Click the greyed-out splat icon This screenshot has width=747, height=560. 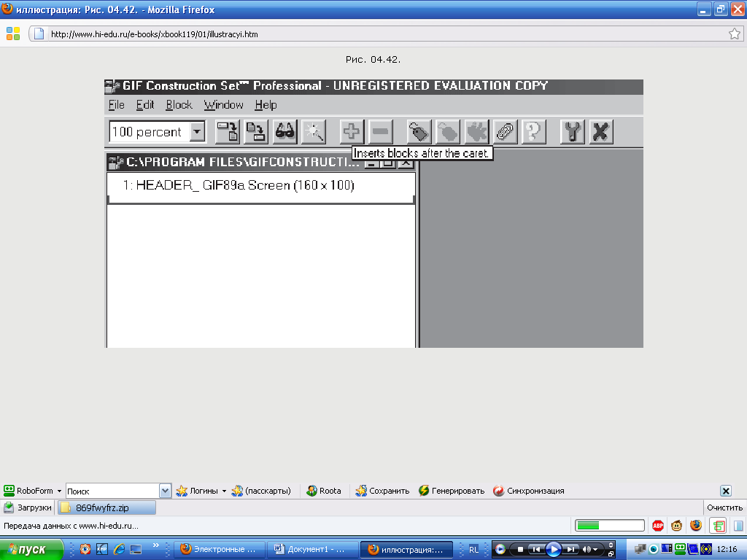tap(476, 131)
